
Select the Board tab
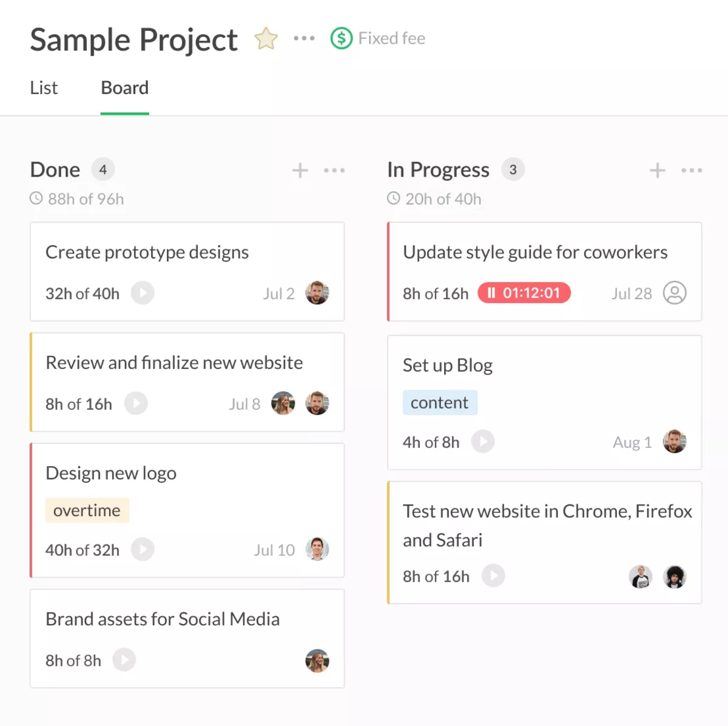[124, 88]
